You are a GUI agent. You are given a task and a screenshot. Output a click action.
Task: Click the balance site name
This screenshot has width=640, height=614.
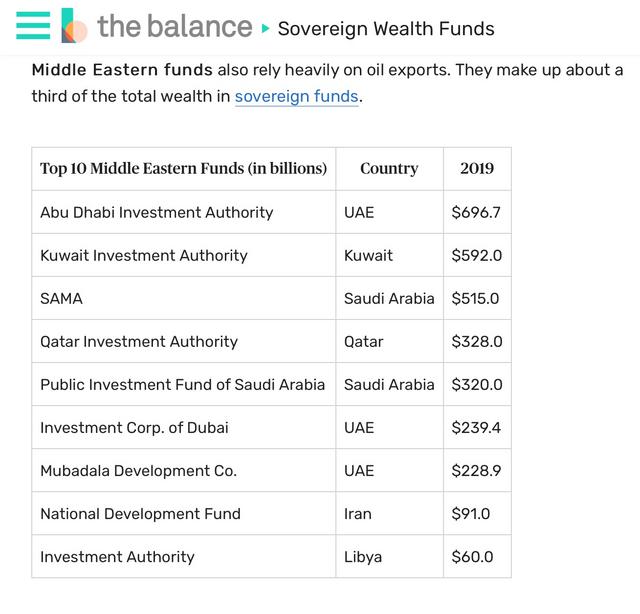pyautogui.click(x=175, y=26)
